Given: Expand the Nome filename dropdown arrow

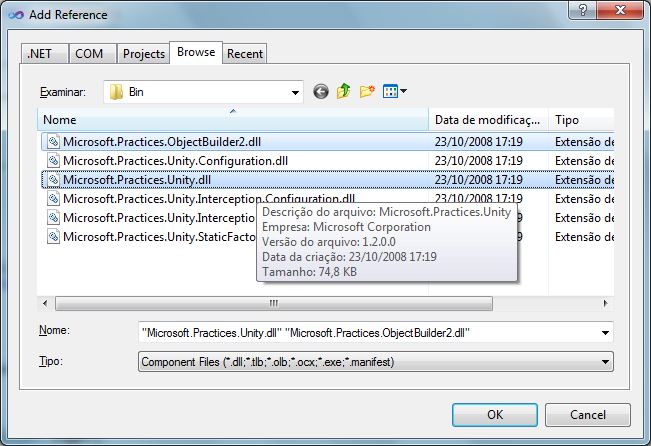Looking at the screenshot, I should 605,333.
